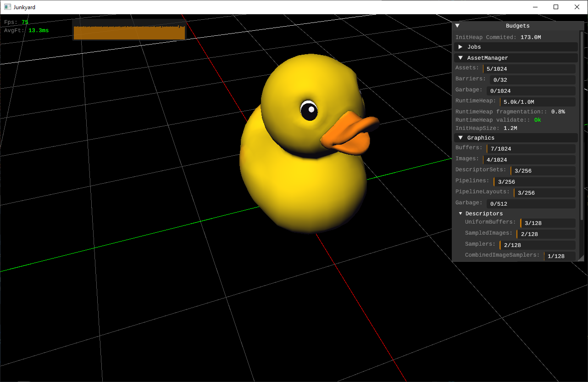
Task: Click the CombinedImageSamplers: label
Action: click(x=502, y=255)
